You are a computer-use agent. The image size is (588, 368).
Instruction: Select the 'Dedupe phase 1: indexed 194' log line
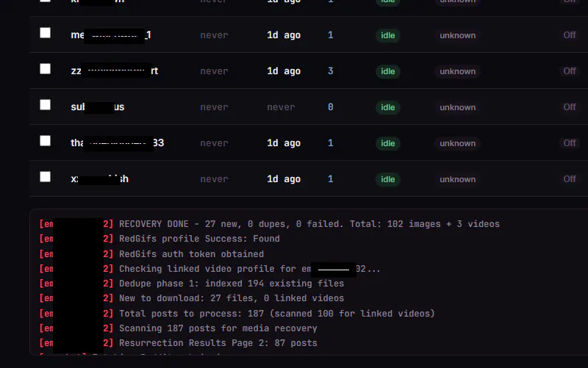point(192,284)
